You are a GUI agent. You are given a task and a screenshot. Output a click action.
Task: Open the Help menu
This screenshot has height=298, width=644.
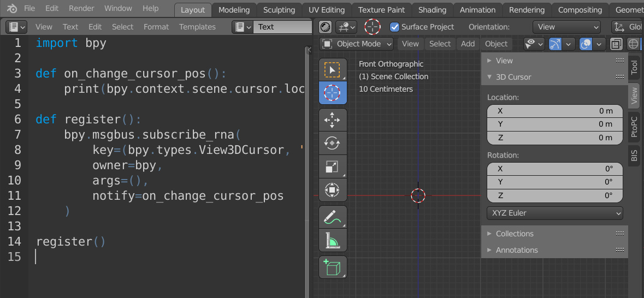(150, 8)
